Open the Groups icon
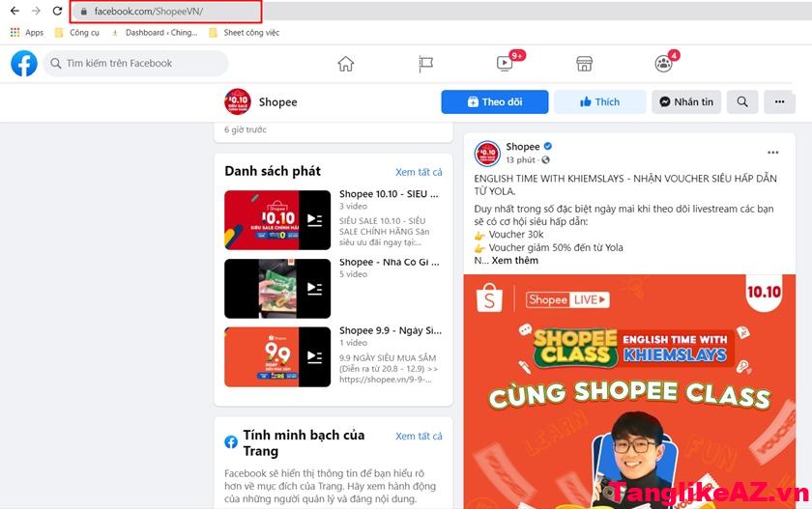812x509 pixels. pyautogui.click(x=663, y=64)
